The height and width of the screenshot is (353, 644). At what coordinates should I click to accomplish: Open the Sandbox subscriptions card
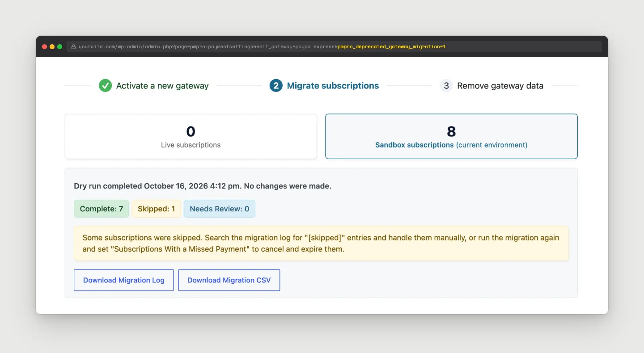click(451, 136)
